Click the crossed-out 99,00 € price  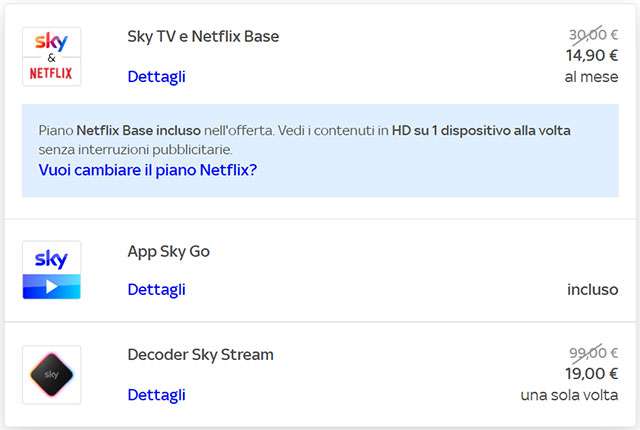click(x=591, y=351)
